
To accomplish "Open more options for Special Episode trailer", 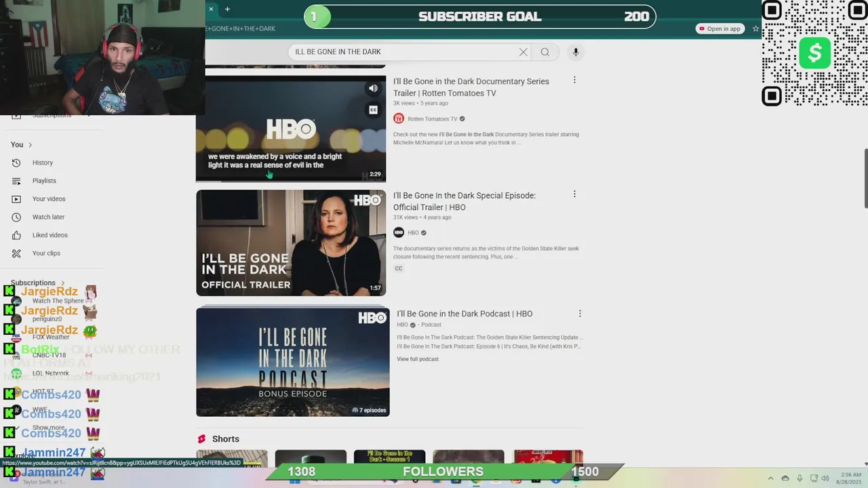I will click(574, 195).
